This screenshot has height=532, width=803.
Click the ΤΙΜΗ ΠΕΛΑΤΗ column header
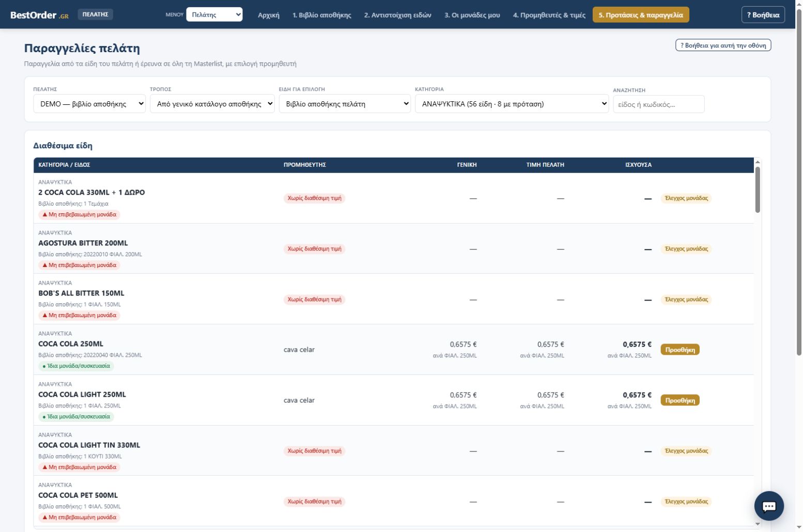pyautogui.click(x=545, y=165)
